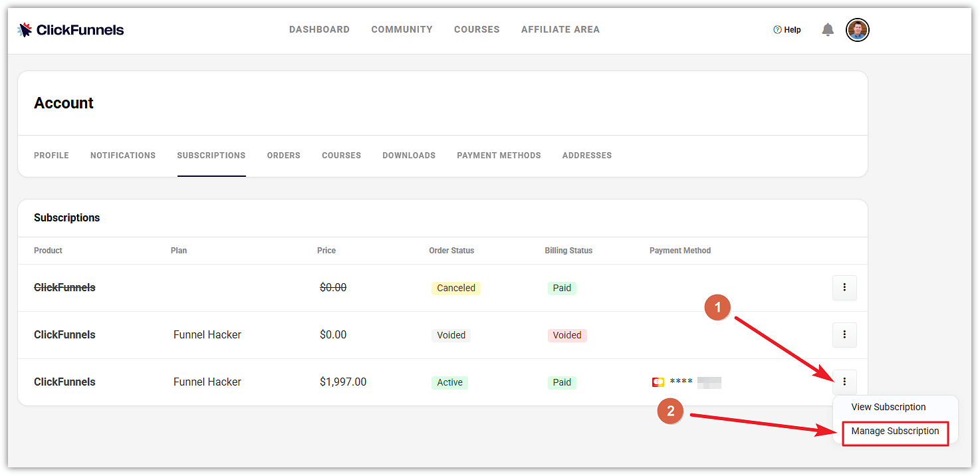Open the kebab menu for the voided Funnel Hacker subscription
The image size is (980, 476).
pos(844,335)
